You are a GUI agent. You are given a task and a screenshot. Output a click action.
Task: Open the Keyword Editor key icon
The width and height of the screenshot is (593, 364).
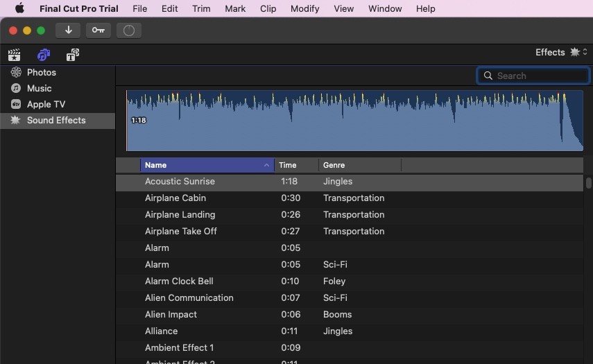coord(98,31)
